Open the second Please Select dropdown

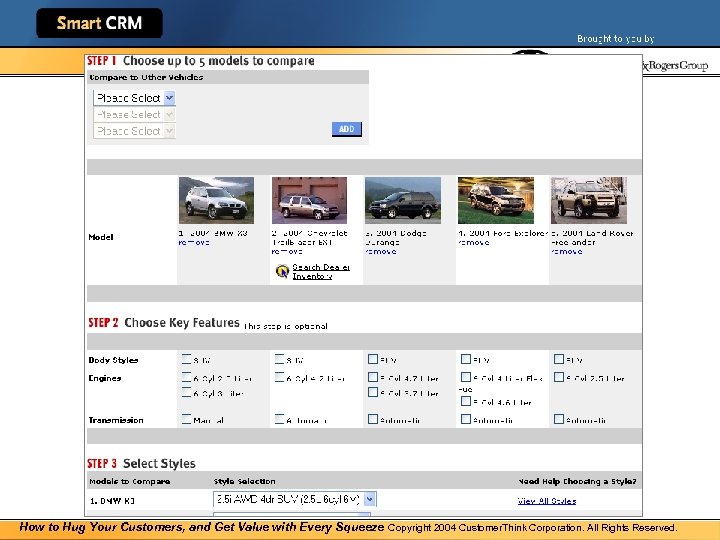click(x=134, y=114)
